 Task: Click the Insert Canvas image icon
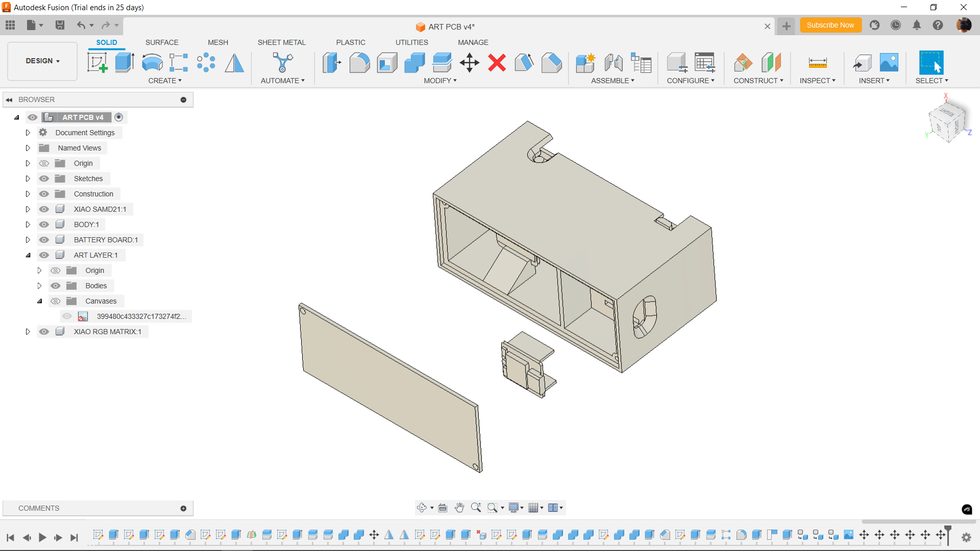pyautogui.click(x=889, y=63)
